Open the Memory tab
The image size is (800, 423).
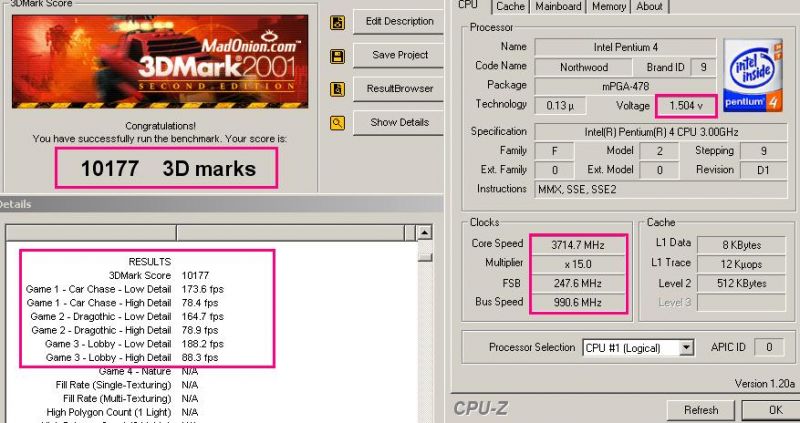(x=609, y=7)
